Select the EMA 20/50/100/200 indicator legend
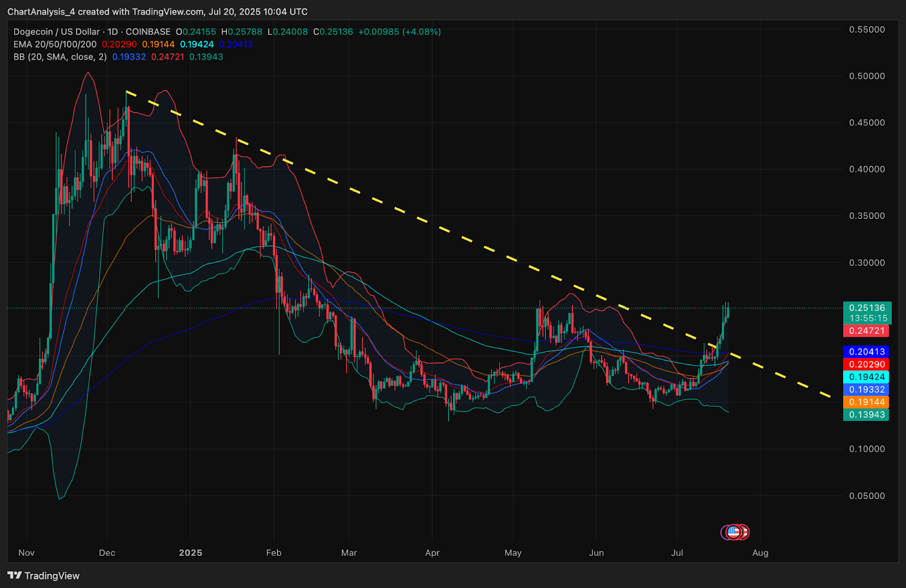 point(55,44)
